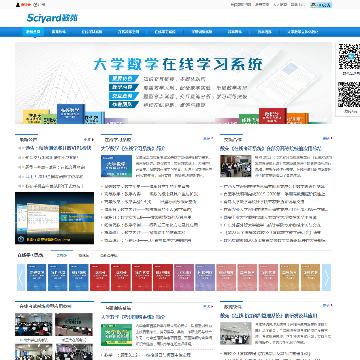The image size is (360, 360).
Task: Click the 'more' link in the right news panel
Action: [327, 138]
